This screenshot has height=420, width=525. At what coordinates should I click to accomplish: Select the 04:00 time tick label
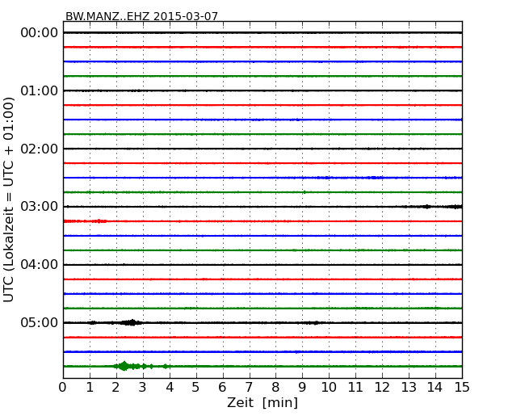pyautogui.click(x=39, y=265)
